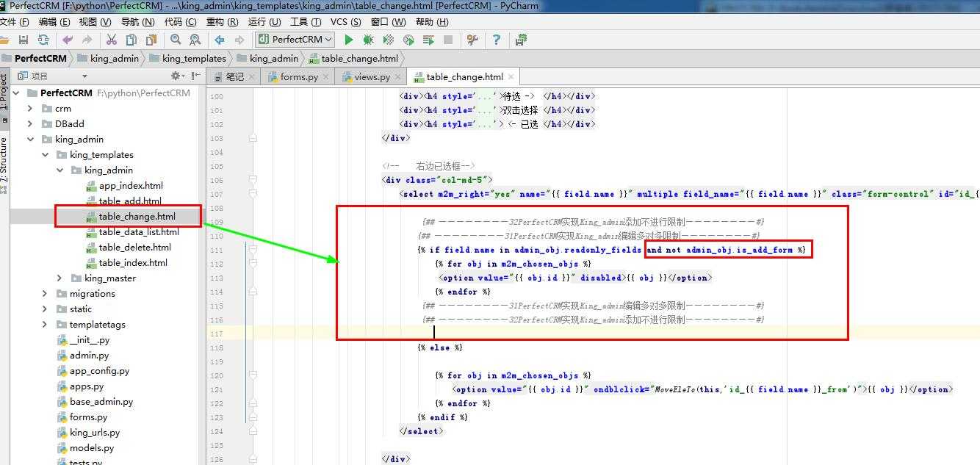Run PerfectCRM with green play icon

pos(349,40)
